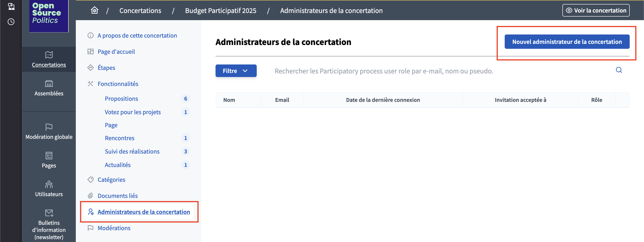This screenshot has width=644, height=242.
Task: Click Budget Participatif 2025 breadcrumb
Action: pos(220,11)
